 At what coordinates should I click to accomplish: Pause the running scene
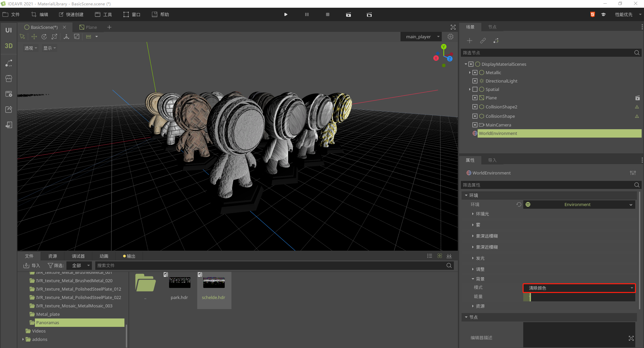(307, 14)
